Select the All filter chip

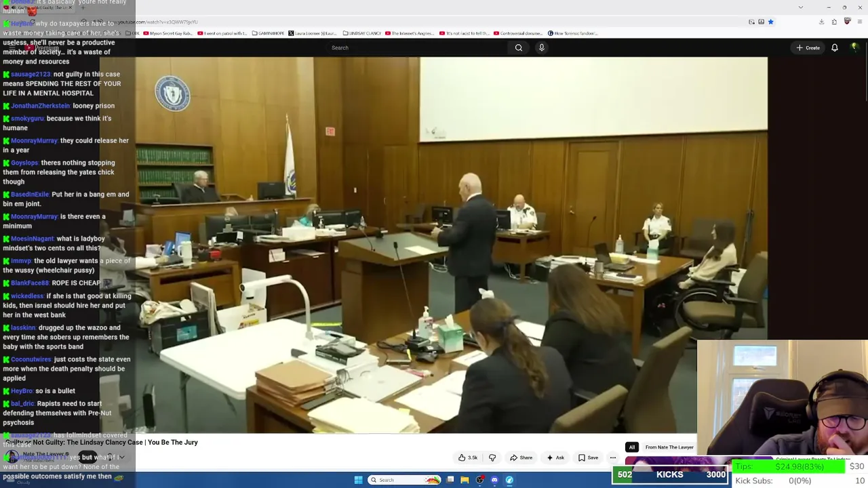(x=632, y=447)
